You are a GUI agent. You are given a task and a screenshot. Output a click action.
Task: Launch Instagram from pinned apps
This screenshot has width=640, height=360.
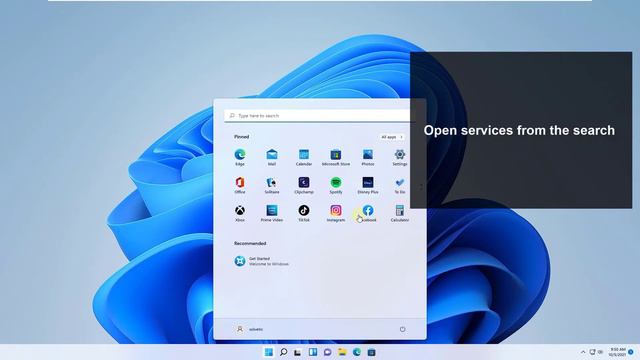click(336, 213)
